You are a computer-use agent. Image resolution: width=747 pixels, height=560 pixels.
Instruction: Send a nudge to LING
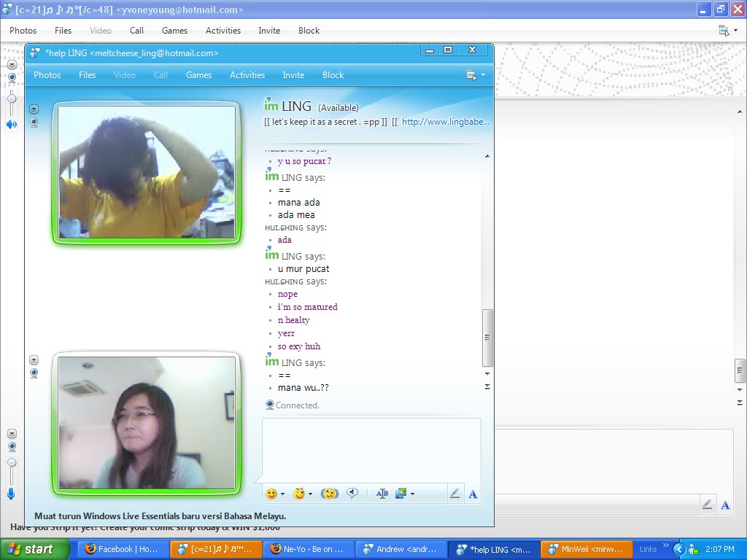(330, 494)
